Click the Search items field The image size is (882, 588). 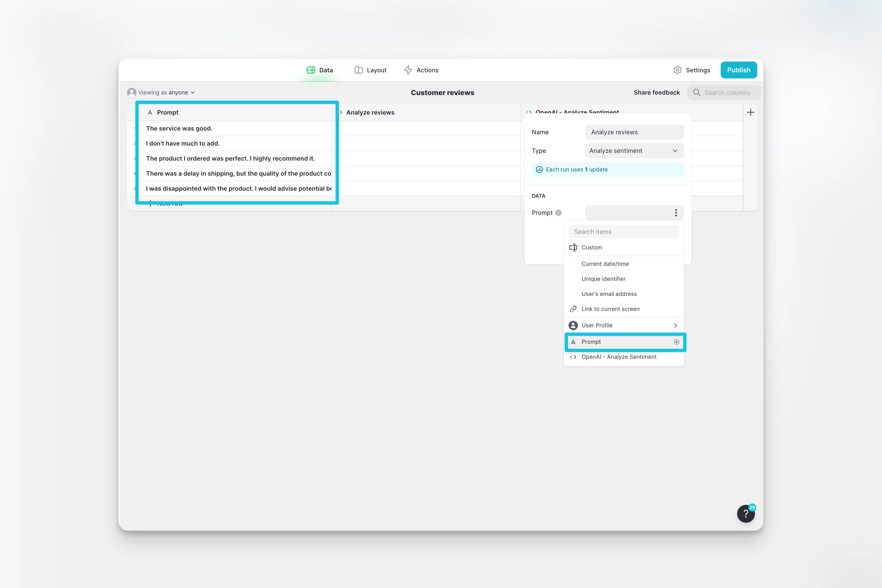coord(623,232)
